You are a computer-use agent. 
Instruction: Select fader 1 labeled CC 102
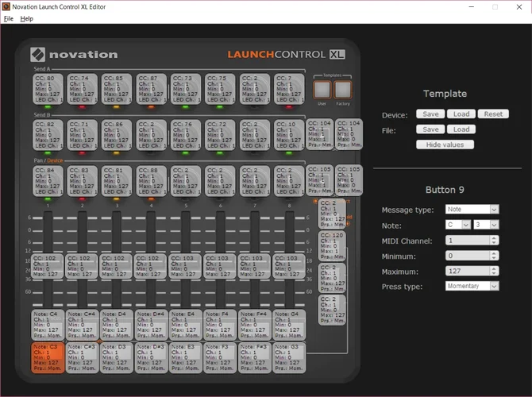click(x=48, y=266)
